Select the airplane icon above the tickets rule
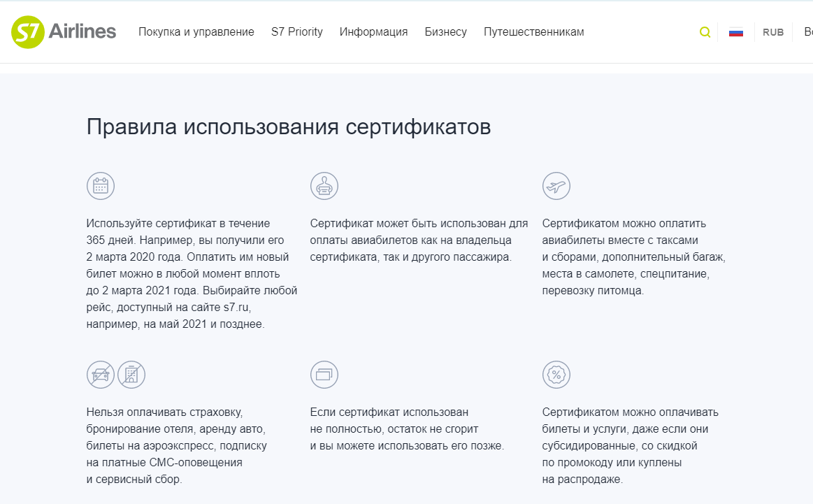Viewport: 813px width, 504px height. pyautogui.click(x=556, y=186)
